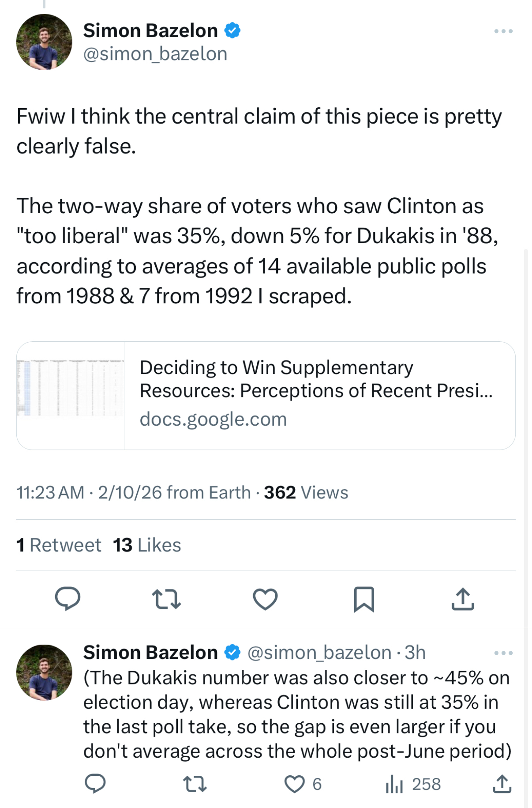532x808 pixels.
Task: View the 13 Likes list
Action: coord(147,545)
